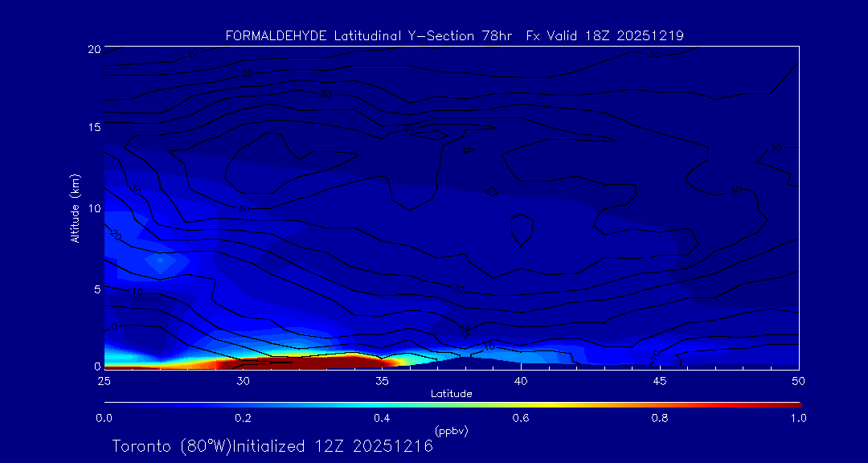
Task: Click the small closed contour near latitude 40
Action: tap(522, 230)
